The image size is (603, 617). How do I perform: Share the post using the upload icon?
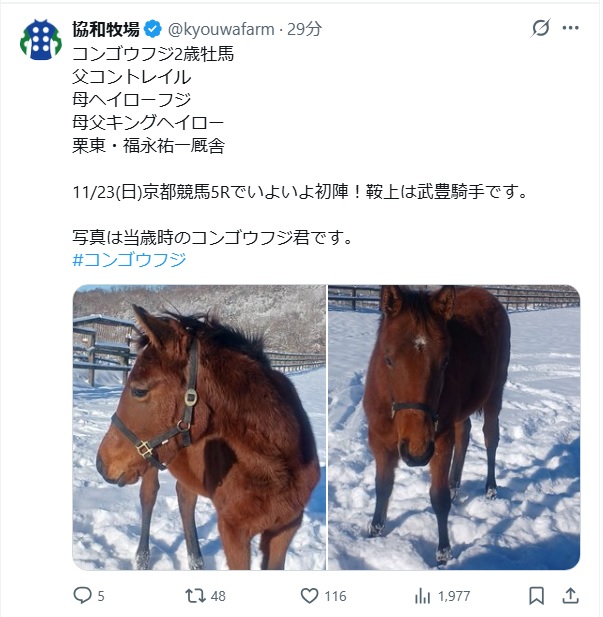click(570, 595)
